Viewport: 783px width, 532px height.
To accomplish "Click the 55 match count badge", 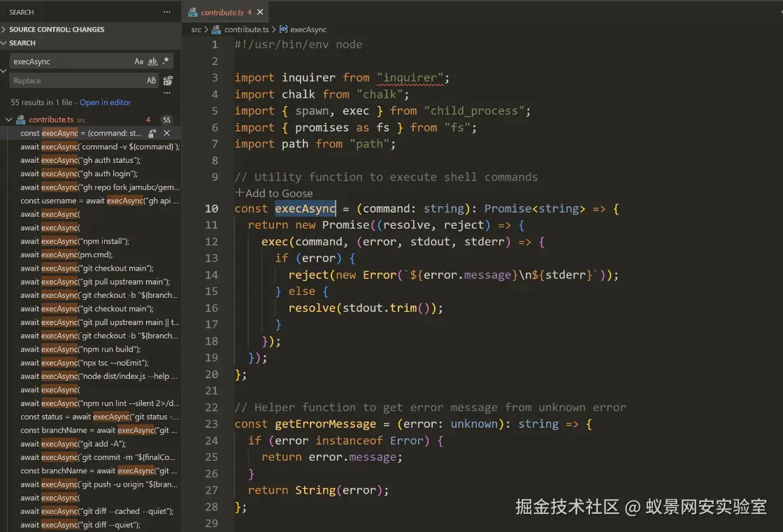I will [167, 120].
